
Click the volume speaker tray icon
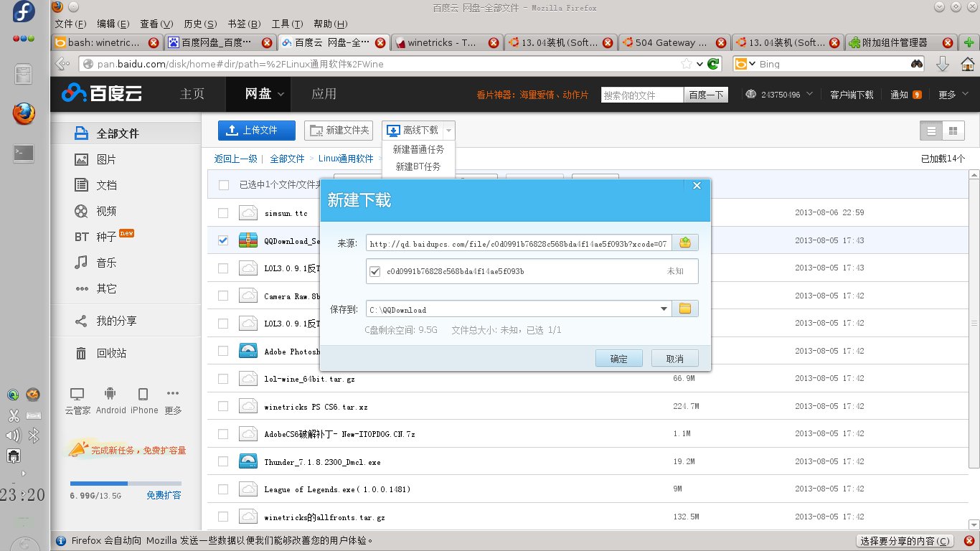click(x=13, y=435)
